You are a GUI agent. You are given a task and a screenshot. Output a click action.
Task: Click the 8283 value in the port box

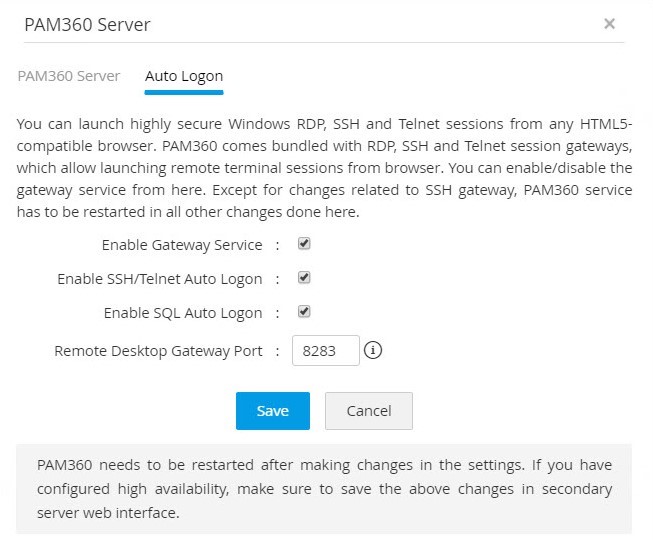(318, 351)
